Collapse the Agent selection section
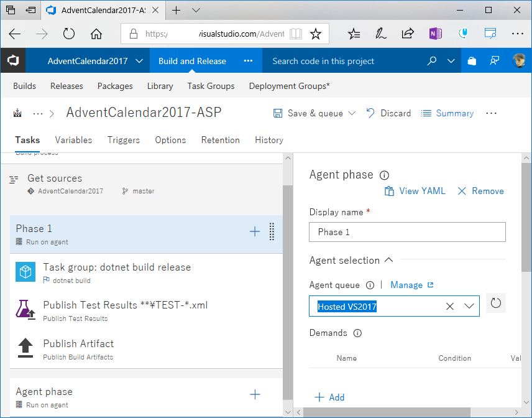The height and width of the screenshot is (418, 532). pyautogui.click(x=389, y=260)
